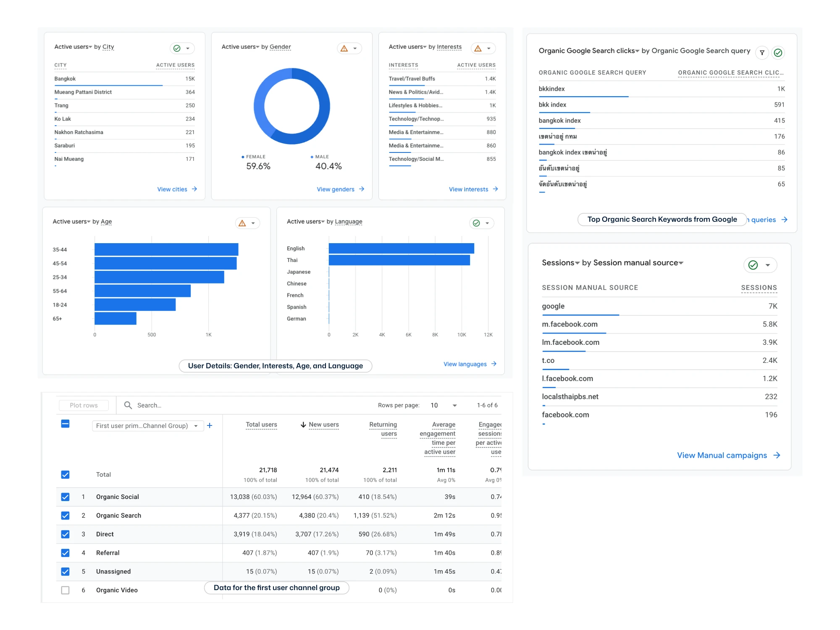This screenshot has width=840, height=630.
Task: Click the warning triangle icon on Interests card
Action: (478, 48)
